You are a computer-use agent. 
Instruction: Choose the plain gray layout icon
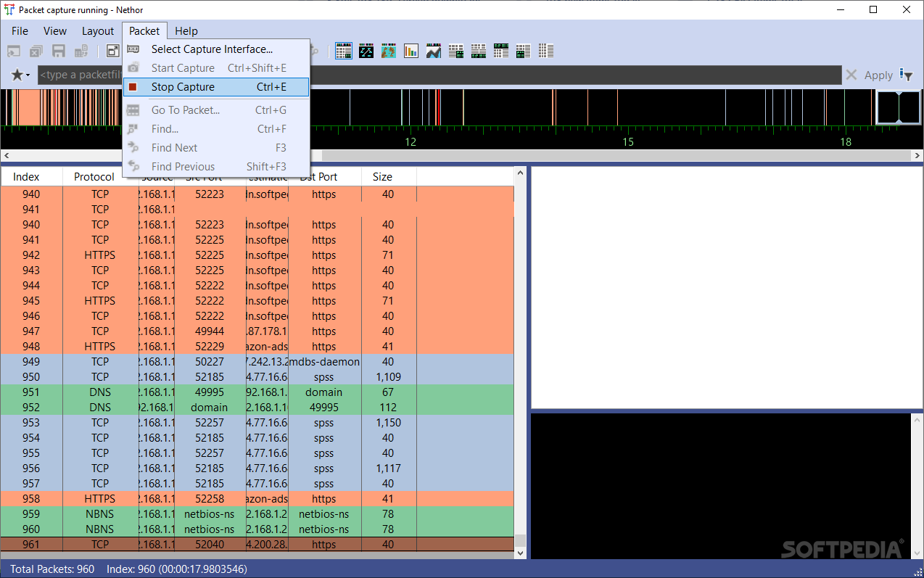[546, 51]
